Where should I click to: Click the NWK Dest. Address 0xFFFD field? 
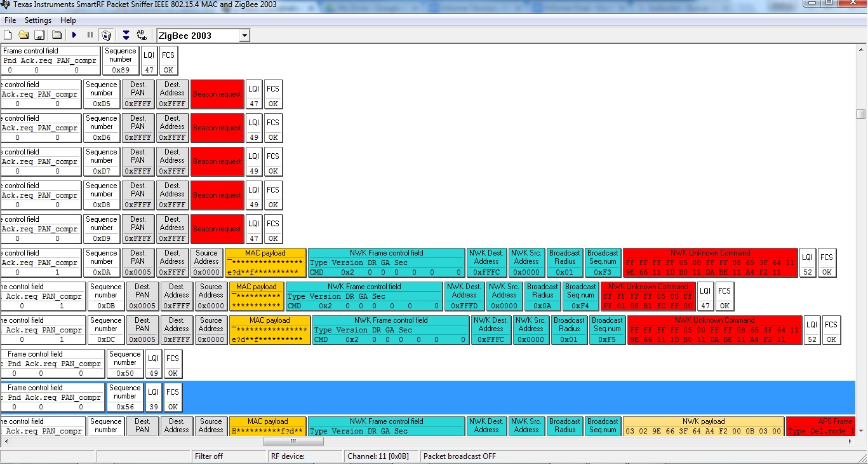pos(464,296)
